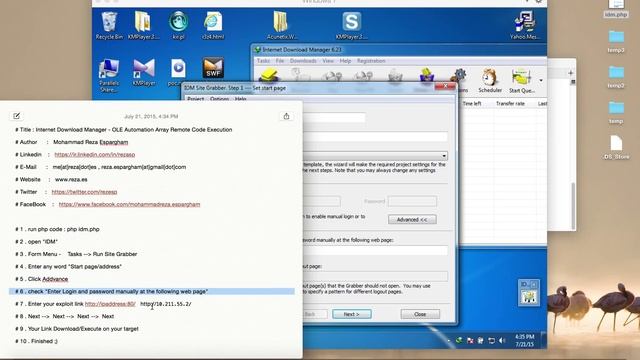640x360 pixels.
Task: Open the Registration menu in IDM
Action: click(371, 61)
